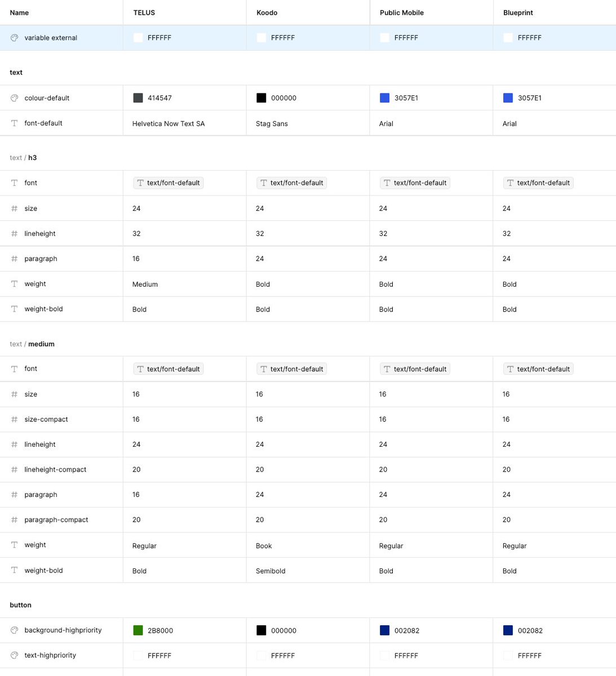Image resolution: width=616 pixels, height=676 pixels.
Task: Click Koodo text/font-default alias in medium font row
Action: (x=292, y=369)
